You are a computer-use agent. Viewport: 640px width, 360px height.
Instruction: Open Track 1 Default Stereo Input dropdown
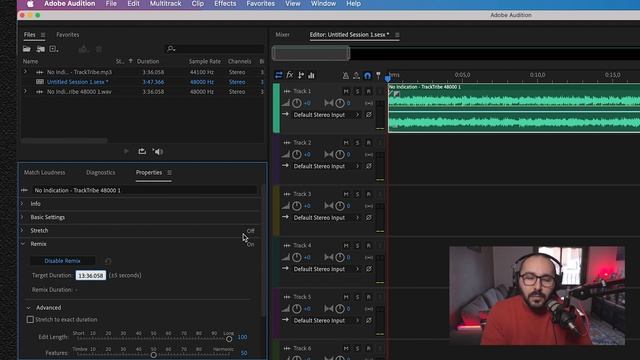point(327,115)
